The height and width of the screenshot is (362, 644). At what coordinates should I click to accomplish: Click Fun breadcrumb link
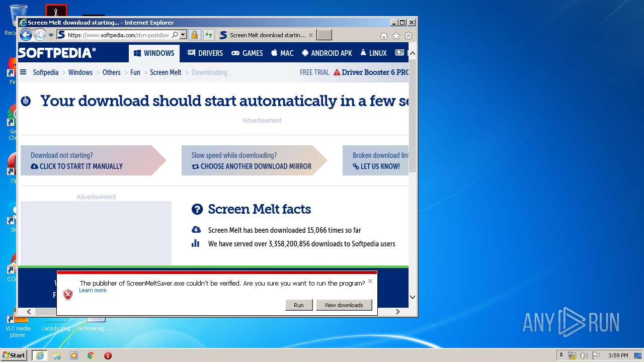coord(135,72)
